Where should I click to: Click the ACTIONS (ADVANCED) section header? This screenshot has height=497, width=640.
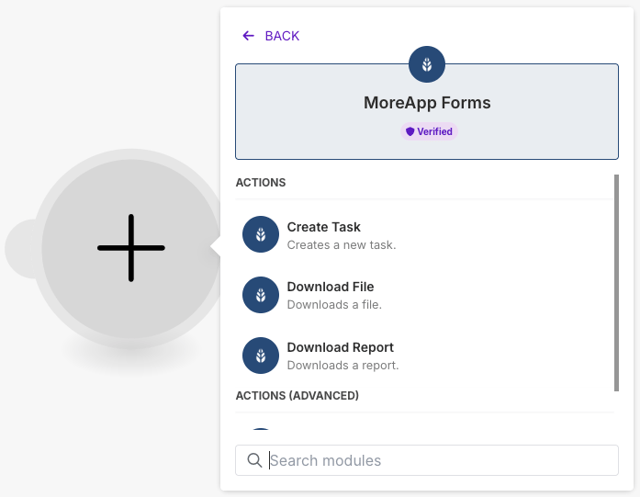point(297,395)
